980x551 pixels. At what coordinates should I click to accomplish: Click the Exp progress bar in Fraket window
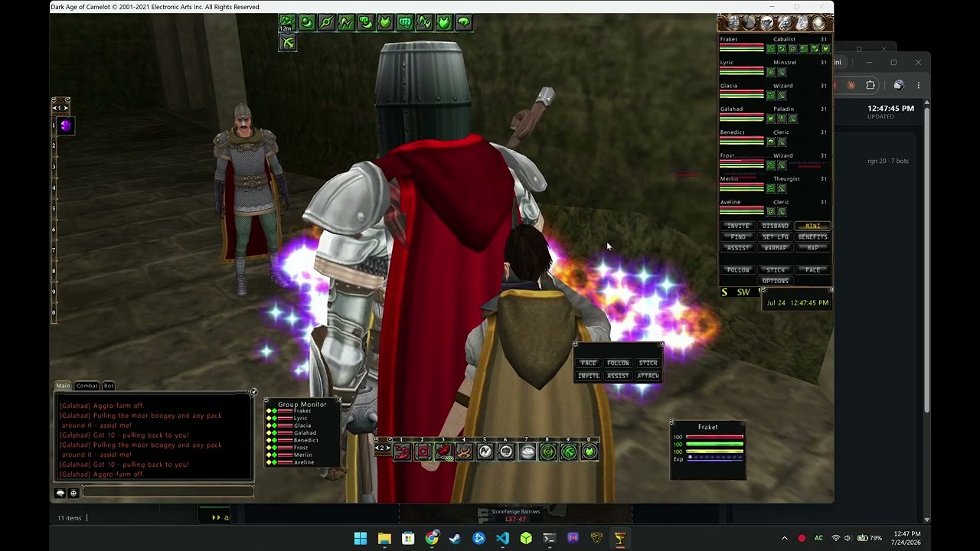click(x=714, y=458)
